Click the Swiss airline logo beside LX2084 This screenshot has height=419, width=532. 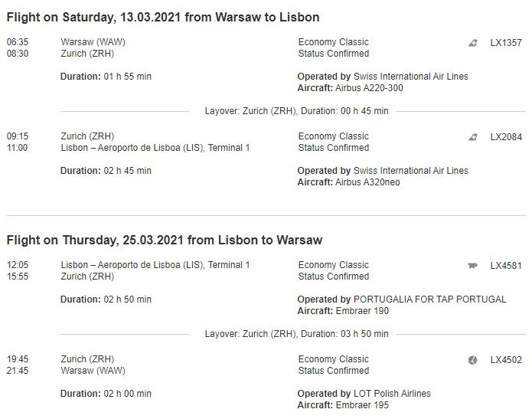tap(473, 137)
